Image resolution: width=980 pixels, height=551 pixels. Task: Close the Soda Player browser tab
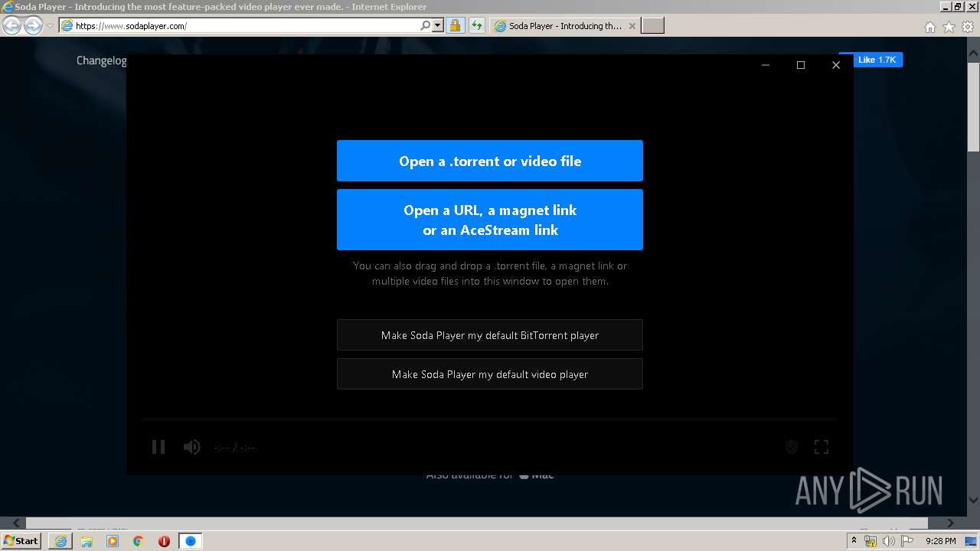click(x=632, y=25)
